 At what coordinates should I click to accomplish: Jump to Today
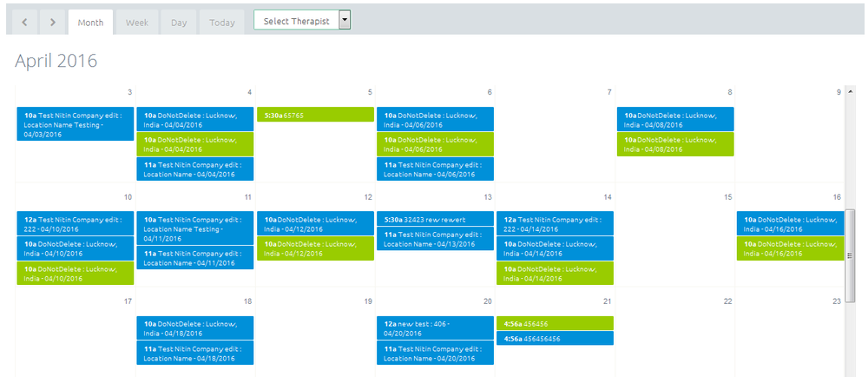click(x=221, y=22)
